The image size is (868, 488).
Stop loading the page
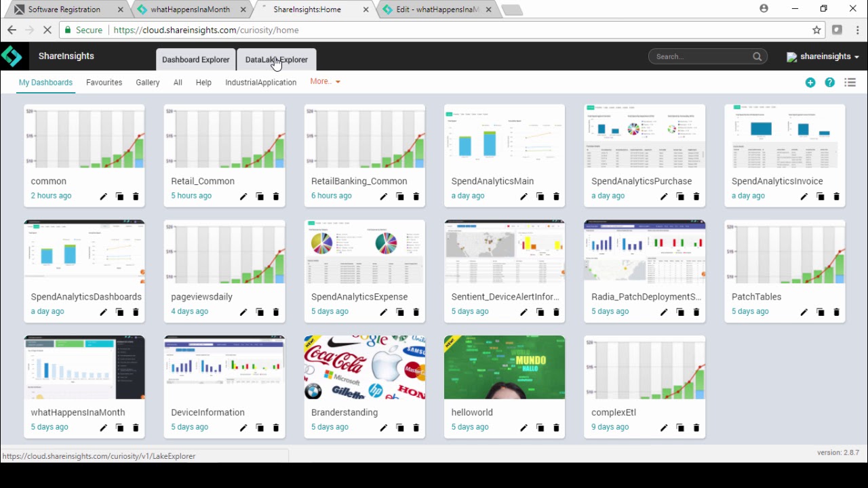point(46,30)
